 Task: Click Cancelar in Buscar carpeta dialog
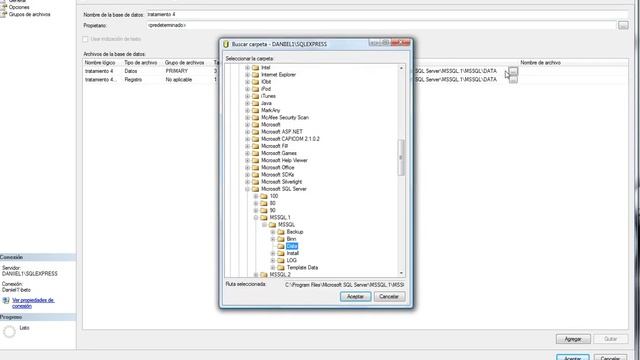(389, 297)
